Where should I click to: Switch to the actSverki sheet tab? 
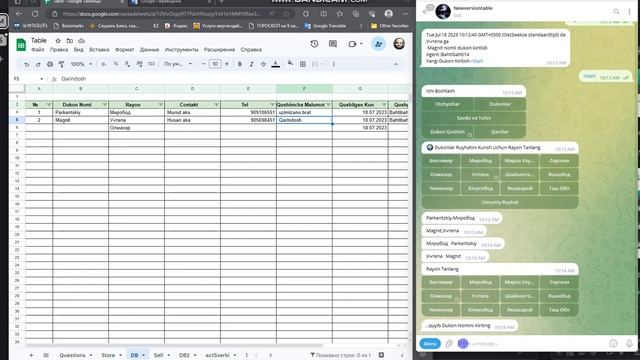click(x=217, y=355)
